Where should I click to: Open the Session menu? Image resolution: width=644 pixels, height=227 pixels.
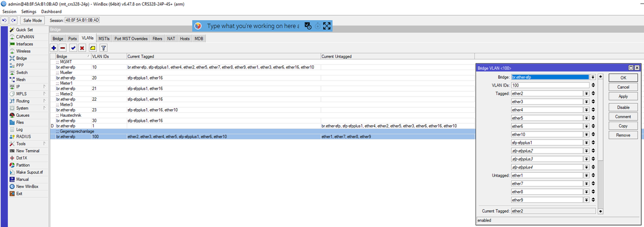tap(9, 12)
